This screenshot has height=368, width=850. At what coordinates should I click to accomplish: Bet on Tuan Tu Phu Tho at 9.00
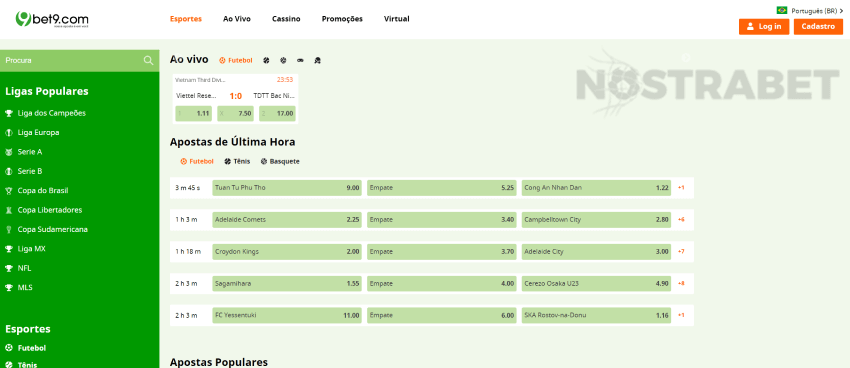[287, 188]
